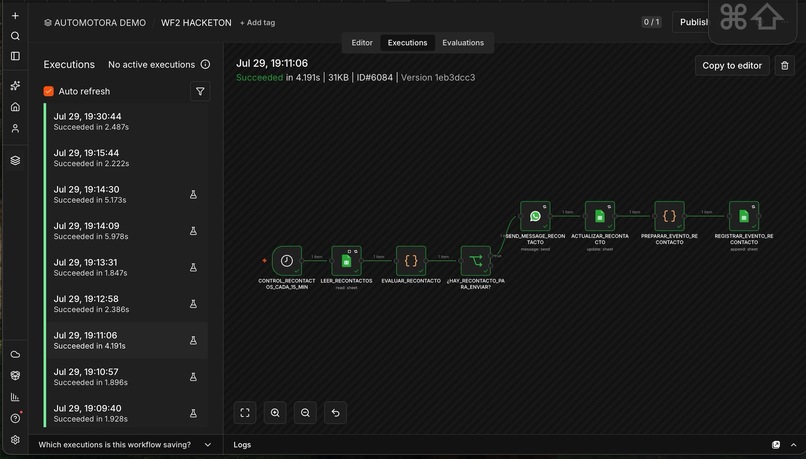Select the LEER_RECONTACTOS sheets node
The image size is (806, 459).
346,261
